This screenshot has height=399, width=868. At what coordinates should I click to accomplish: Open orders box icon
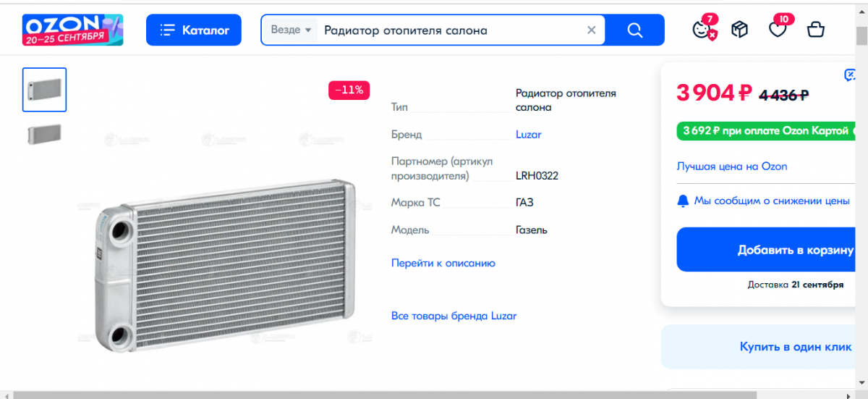[x=739, y=30]
